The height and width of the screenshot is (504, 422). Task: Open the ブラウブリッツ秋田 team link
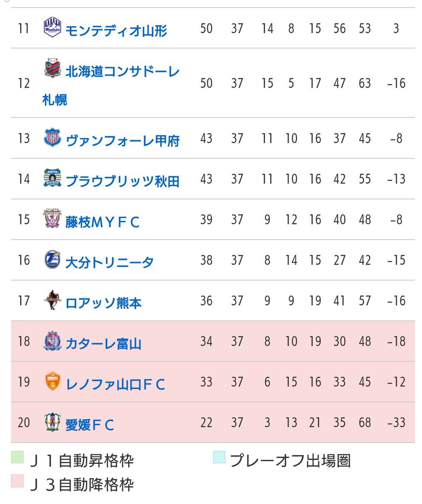click(123, 181)
